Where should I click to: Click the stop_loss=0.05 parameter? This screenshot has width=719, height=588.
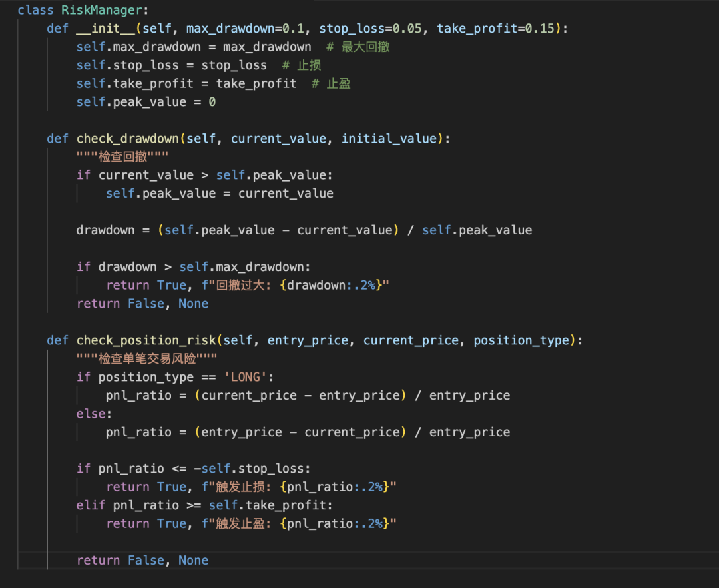[371, 29]
